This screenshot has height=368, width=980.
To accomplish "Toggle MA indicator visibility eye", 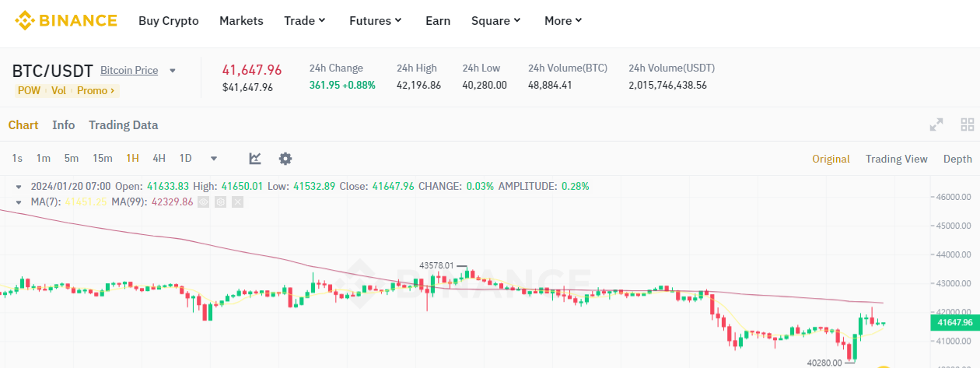I will [203, 202].
